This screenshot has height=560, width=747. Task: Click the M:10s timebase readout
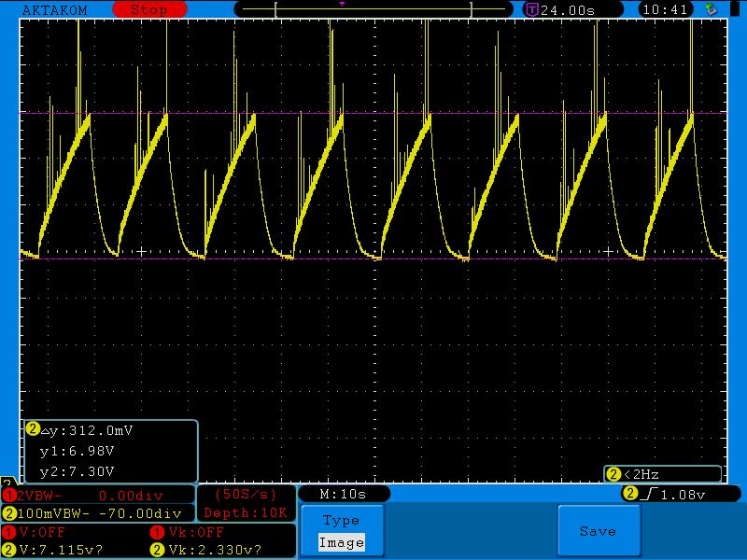(x=343, y=495)
